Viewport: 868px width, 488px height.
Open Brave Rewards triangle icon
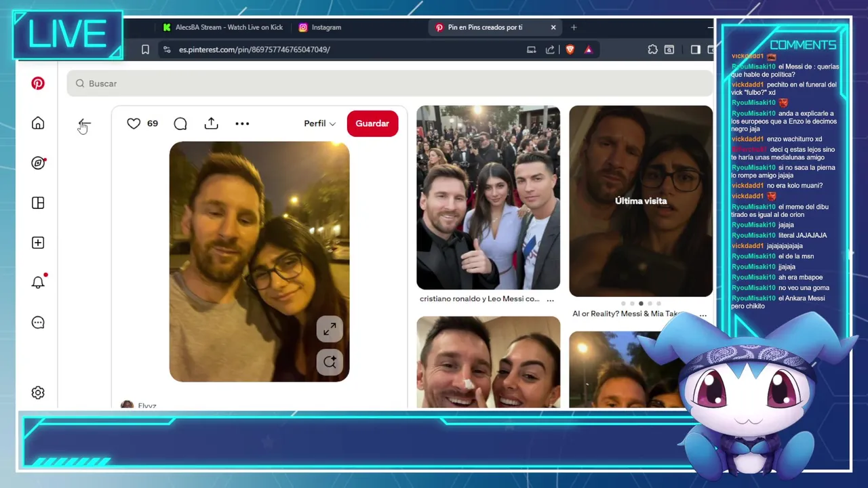(x=588, y=49)
